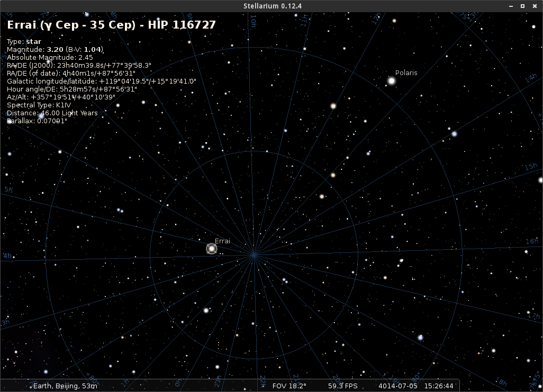Click the '4h' right ascension grid label

point(7,256)
